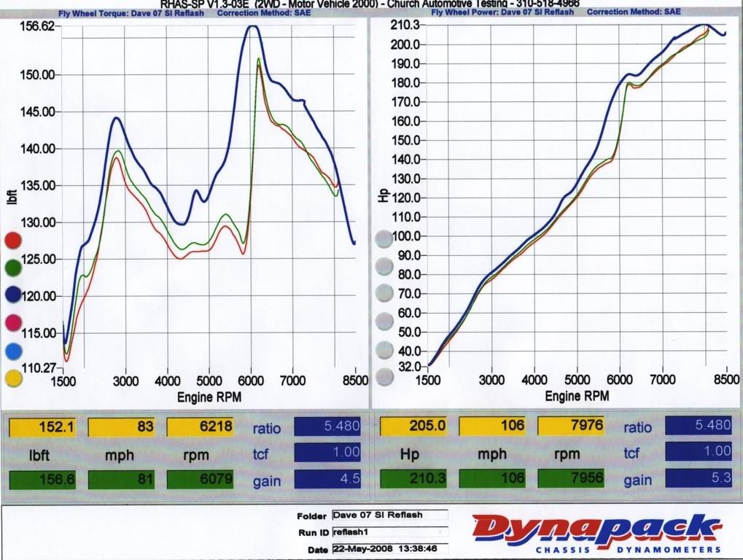Toggle the dark blue run circle
The width and height of the screenshot is (743, 560).
coord(12,295)
